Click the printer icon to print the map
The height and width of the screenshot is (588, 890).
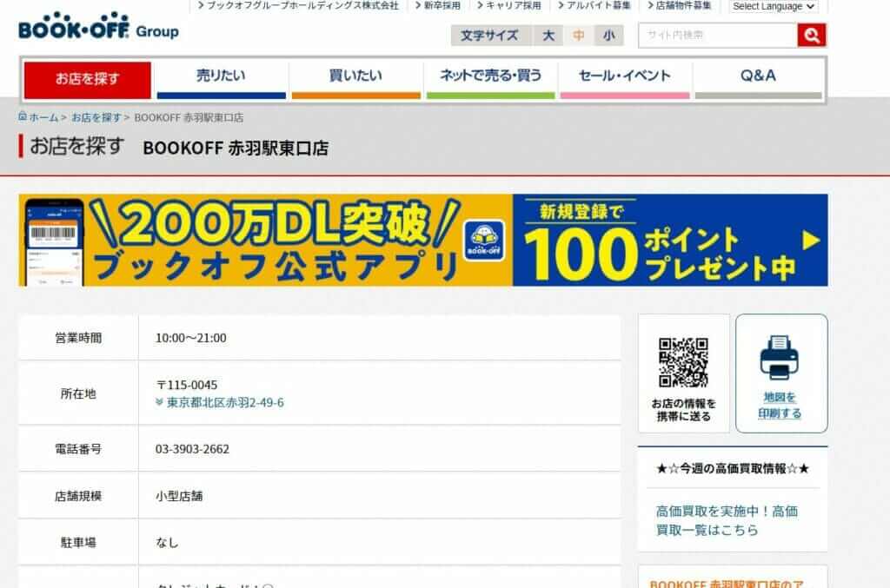(x=780, y=357)
